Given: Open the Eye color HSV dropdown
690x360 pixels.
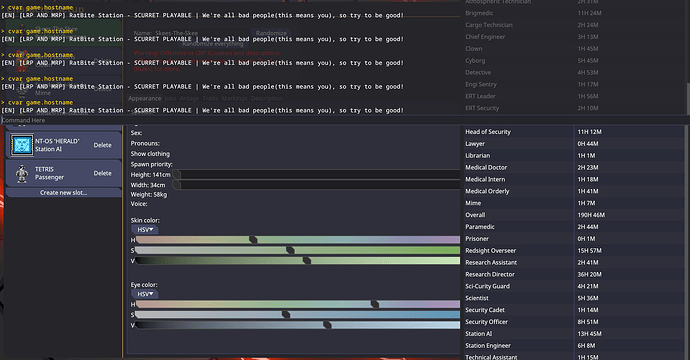Looking at the screenshot, I should [145, 294].
